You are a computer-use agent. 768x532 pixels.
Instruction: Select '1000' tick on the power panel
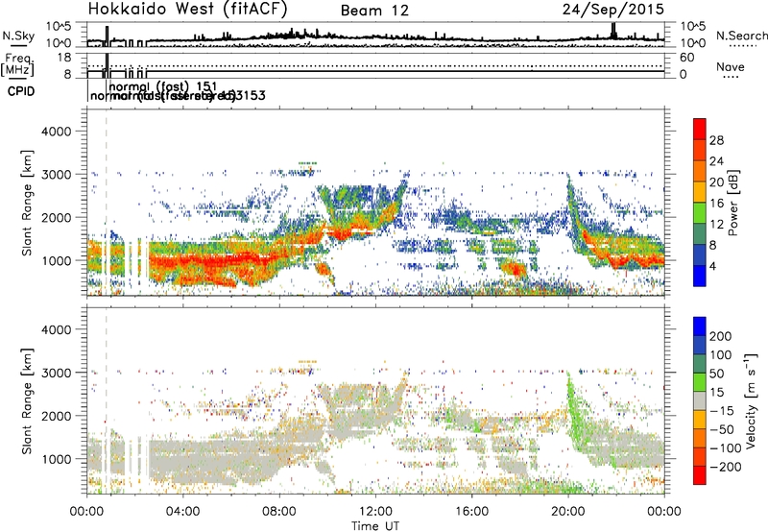[56, 260]
